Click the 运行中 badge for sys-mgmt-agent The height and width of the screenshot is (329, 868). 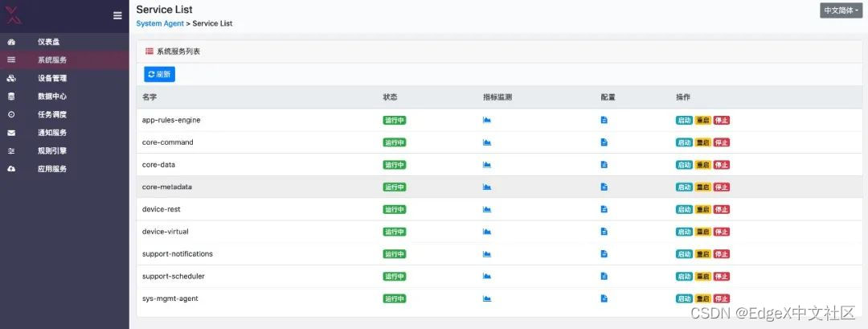(394, 298)
